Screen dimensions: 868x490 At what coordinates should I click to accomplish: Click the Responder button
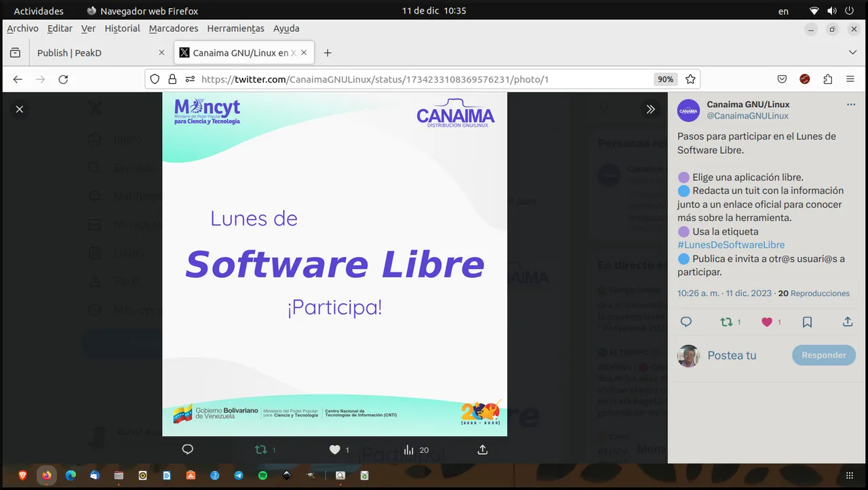(x=823, y=355)
